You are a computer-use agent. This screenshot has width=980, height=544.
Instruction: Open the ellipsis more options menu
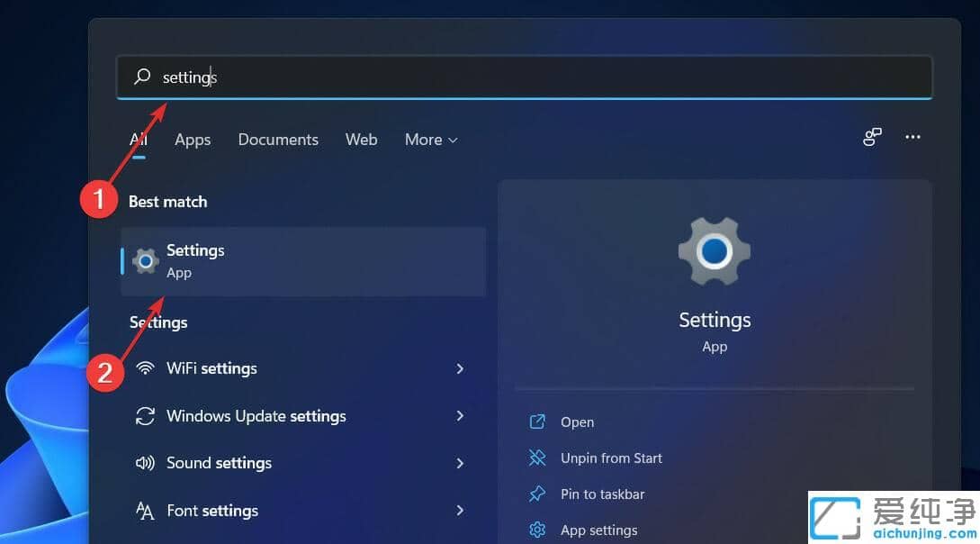coord(913,137)
